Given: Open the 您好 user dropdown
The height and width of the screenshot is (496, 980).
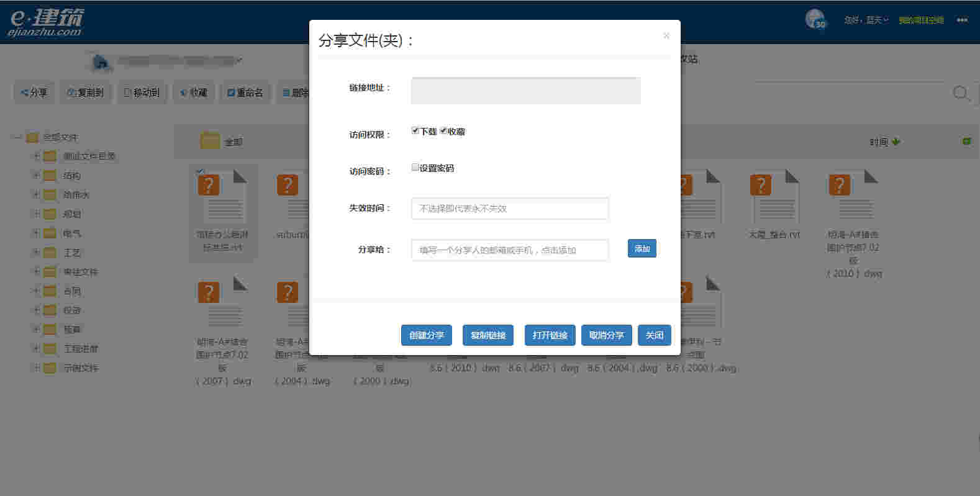Looking at the screenshot, I should (866, 20).
